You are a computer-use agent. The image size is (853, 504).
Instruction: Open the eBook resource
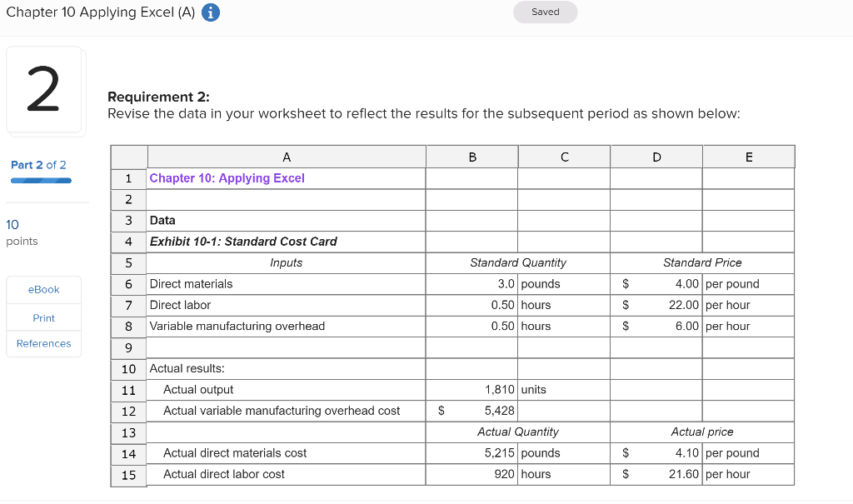pos(43,289)
